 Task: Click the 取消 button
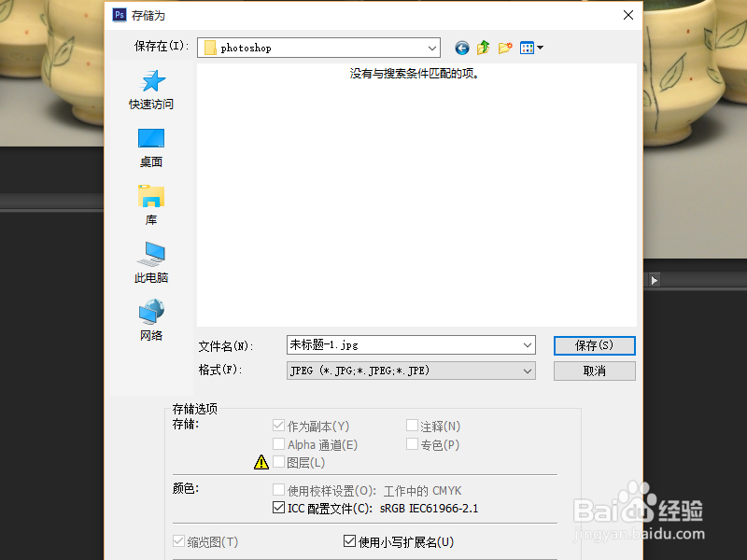tap(595, 371)
